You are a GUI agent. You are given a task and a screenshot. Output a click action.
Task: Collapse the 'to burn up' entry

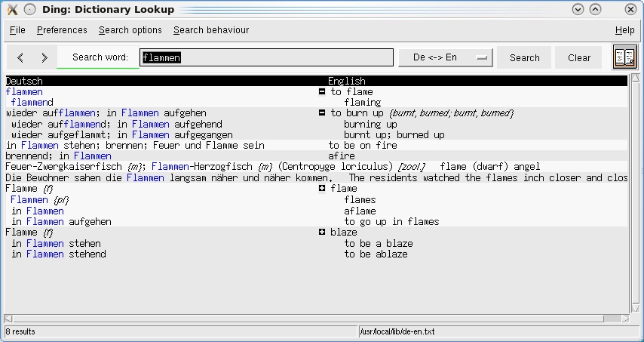click(x=322, y=113)
